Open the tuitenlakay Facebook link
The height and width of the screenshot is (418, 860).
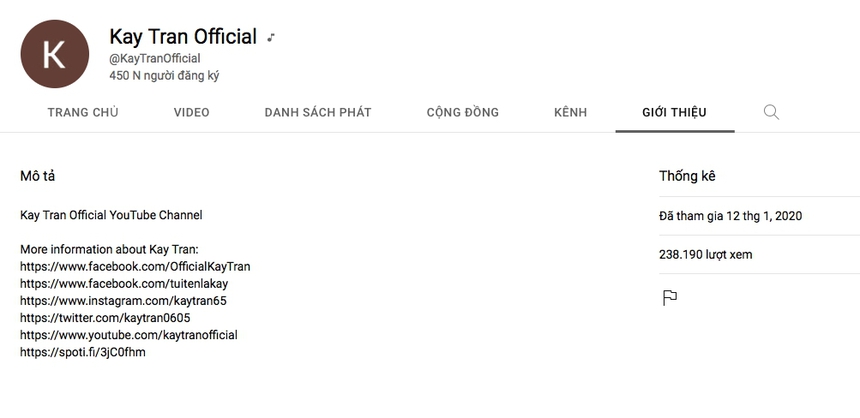(124, 284)
